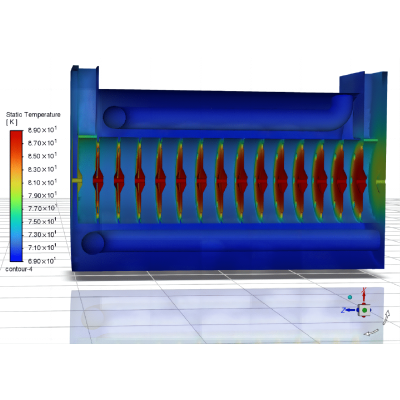Click the 7.30×10¹ legend value
Image resolution: width=400 pixels, height=400 pixels.
point(42,235)
